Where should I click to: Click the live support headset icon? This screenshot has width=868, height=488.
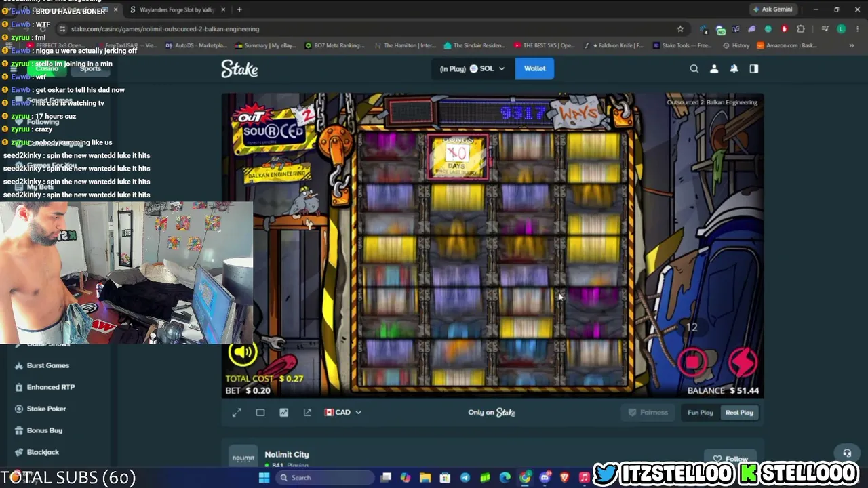(x=847, y=453)
